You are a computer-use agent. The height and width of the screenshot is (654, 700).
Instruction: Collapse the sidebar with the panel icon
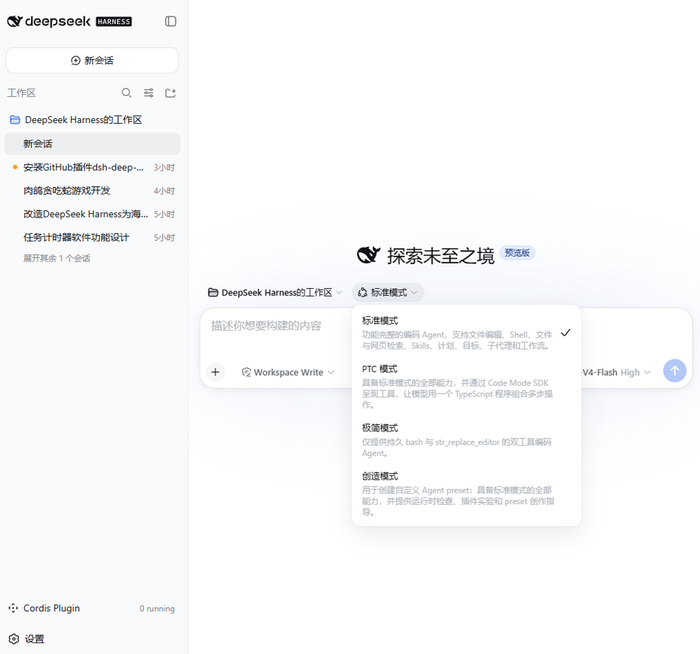point(171,21)
